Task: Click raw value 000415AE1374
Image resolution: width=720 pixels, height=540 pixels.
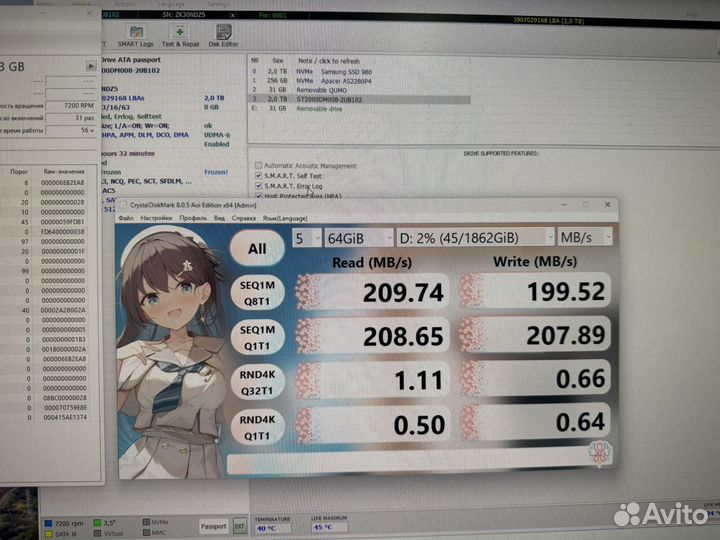Action: tap(65, 417)
